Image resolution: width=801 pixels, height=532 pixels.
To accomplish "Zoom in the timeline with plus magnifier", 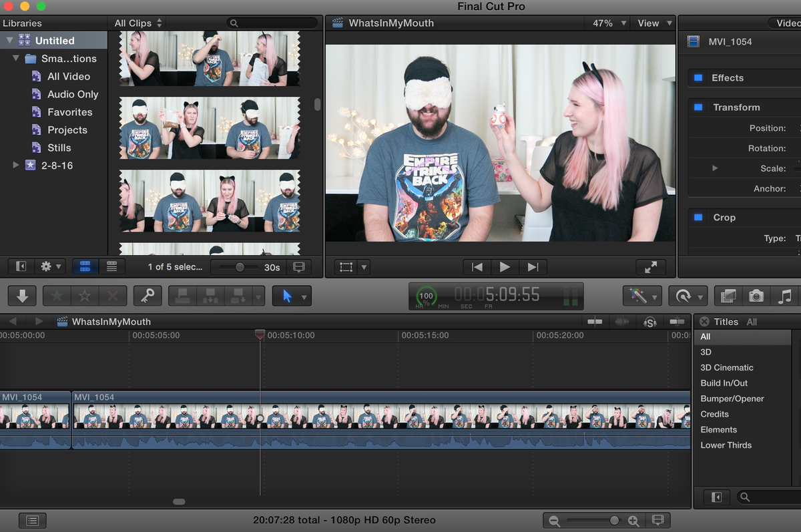I will point(633,521).
